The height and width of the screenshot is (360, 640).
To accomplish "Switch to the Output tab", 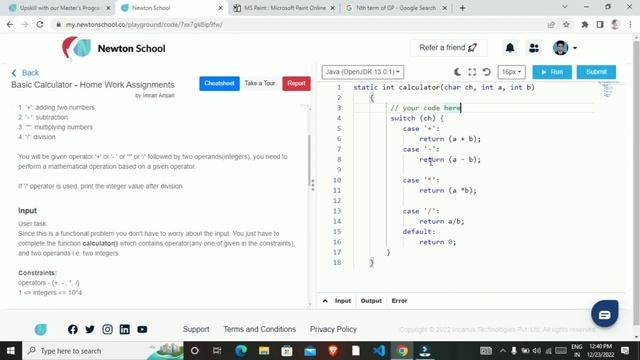I will pos(371,301).
